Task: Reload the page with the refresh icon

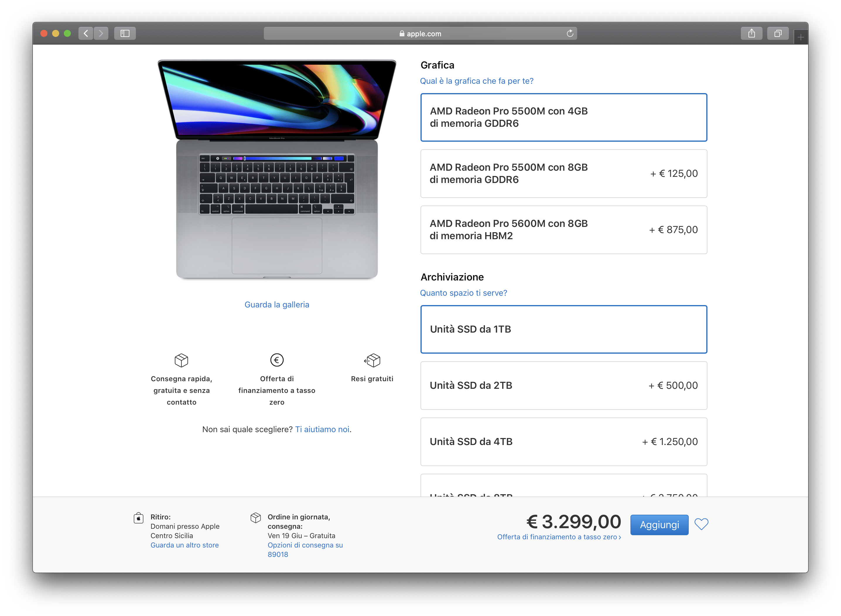Action: click(x=570, y=34)
